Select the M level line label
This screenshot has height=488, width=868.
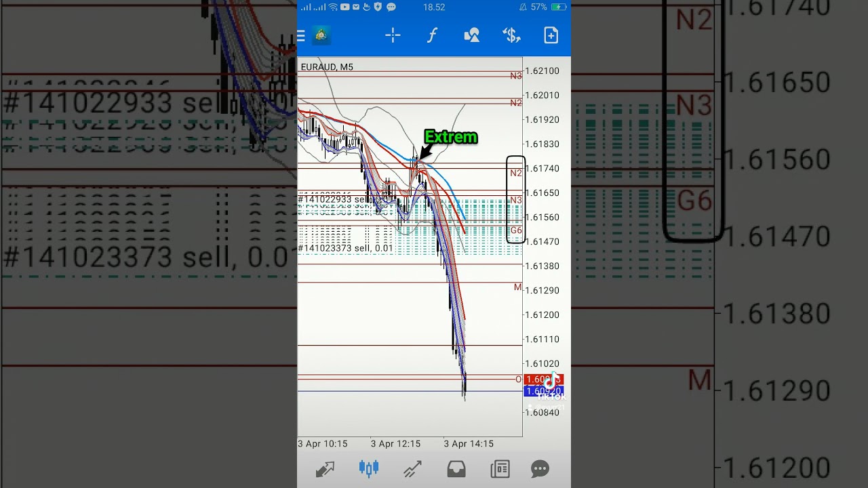[518, 287]
